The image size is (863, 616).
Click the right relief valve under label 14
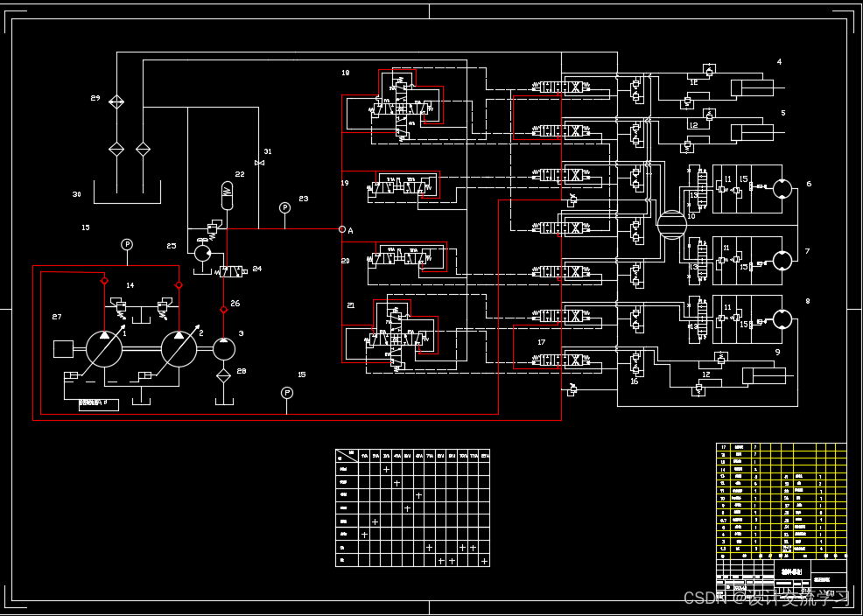(x=164, y=308)
